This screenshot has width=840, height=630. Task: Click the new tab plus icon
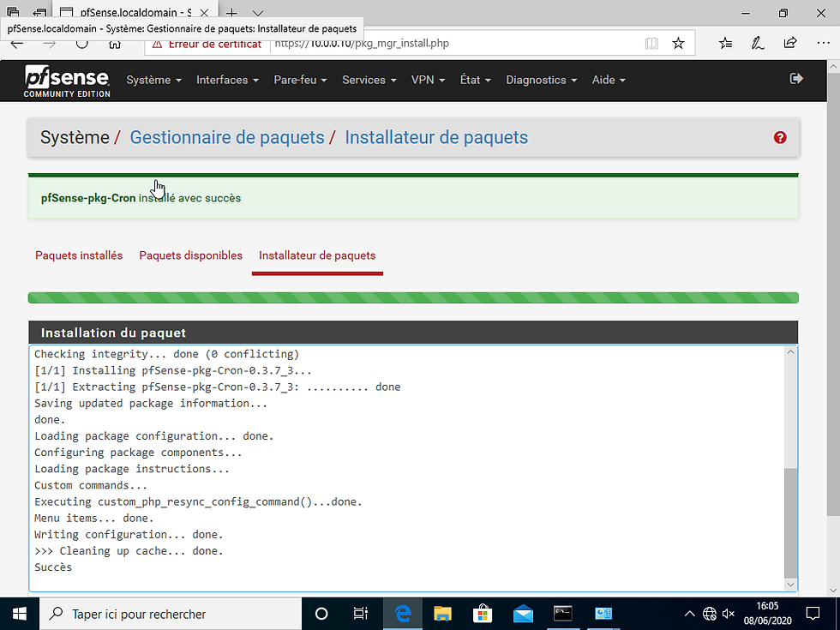click(x=231, y=12)
